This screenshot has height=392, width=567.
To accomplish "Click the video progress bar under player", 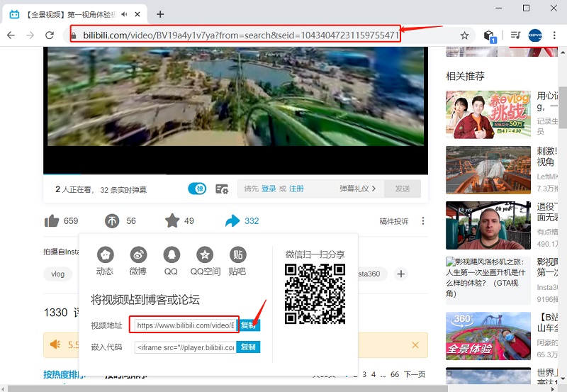I will [x=235, y=174].
